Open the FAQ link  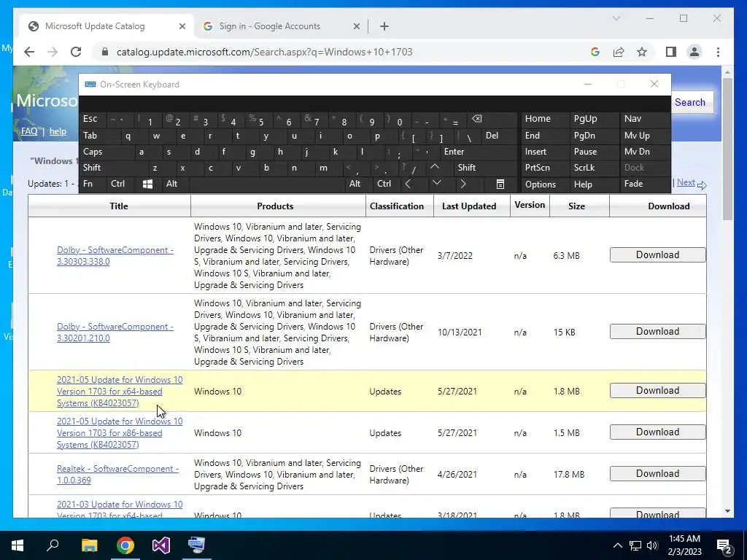29,131
